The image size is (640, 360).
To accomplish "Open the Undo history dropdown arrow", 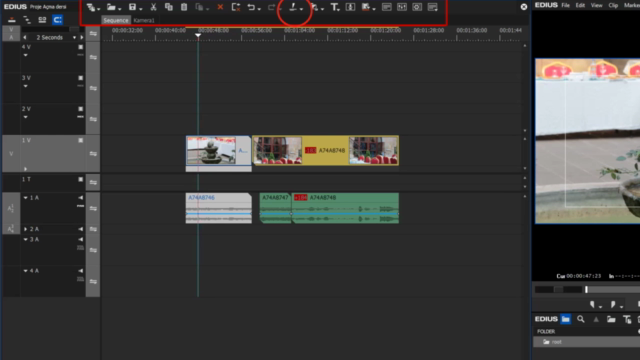I will (259, 9).
